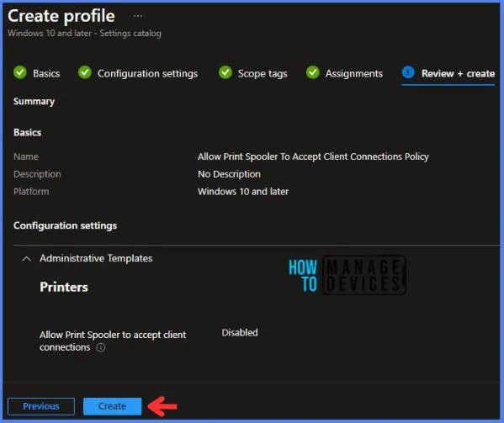Click the Printers heading
The height and width of the screenshot is (423, 504).
tap(64, 287)
